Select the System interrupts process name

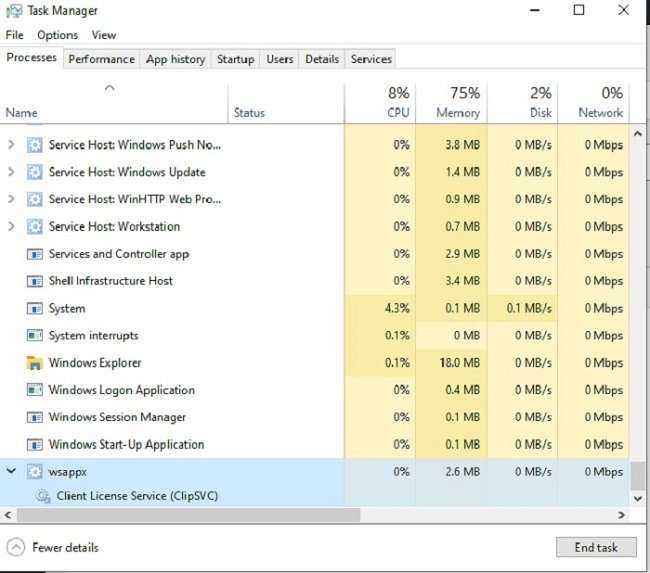(x=93, y=335)
